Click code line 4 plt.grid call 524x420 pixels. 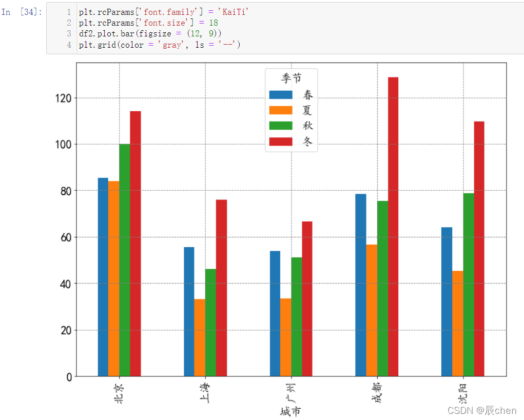tap(160, 45)
